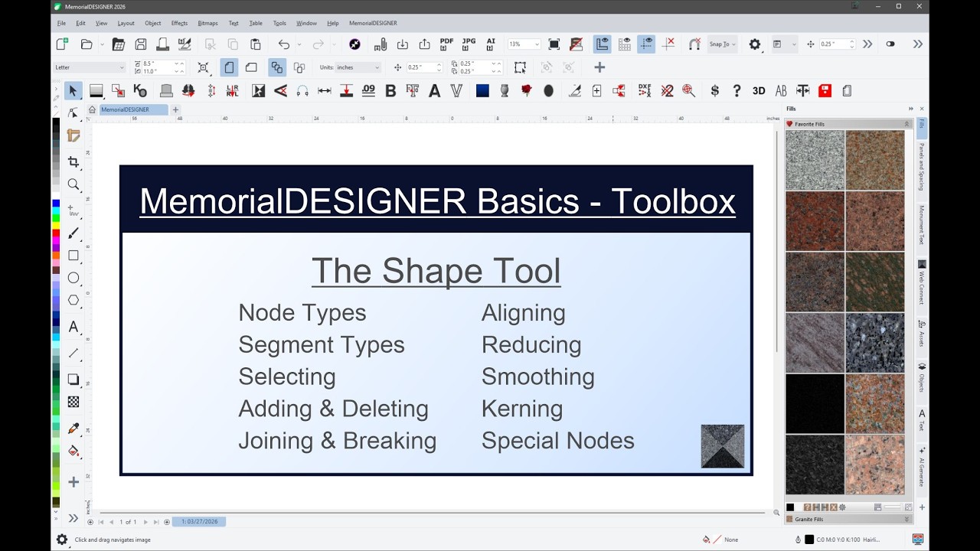The image size is (980, 551).
Task: Open the File menu
Action: click(61, 23)
